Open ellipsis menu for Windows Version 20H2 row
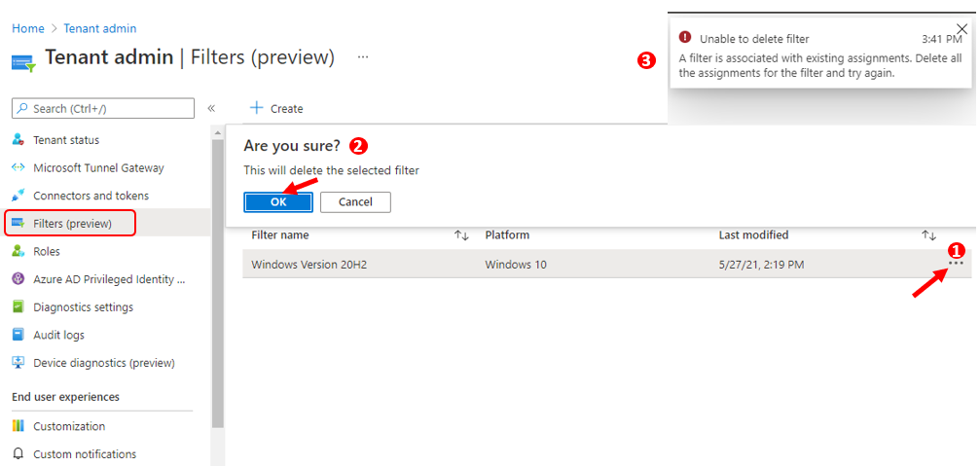 click(957, 264)
